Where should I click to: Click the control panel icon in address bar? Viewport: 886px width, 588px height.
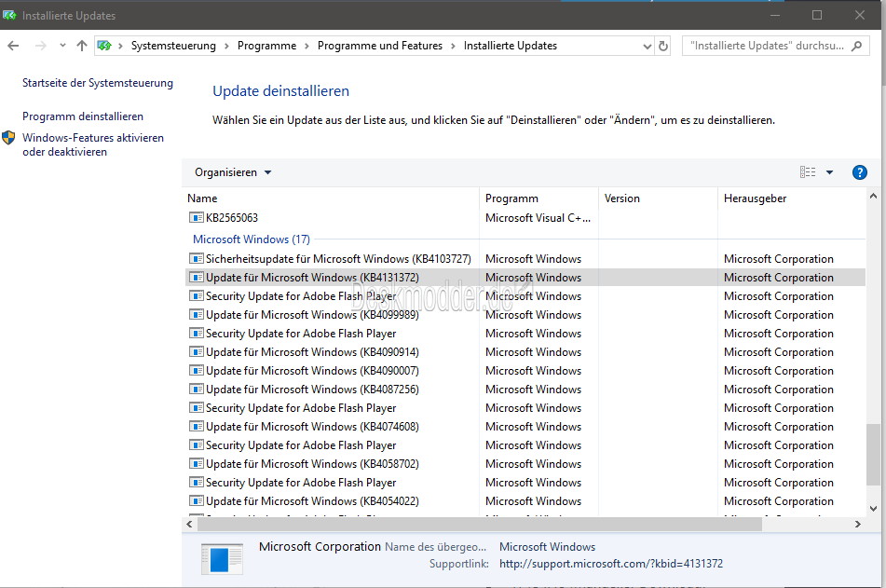point(104,46)
